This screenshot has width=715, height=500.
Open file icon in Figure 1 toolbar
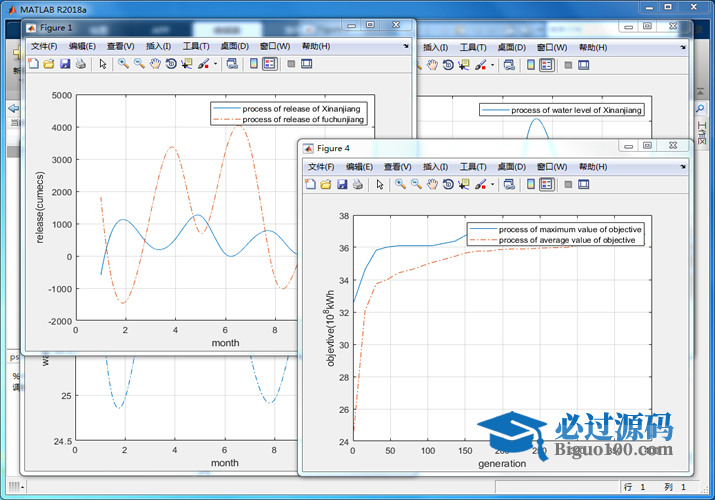point(49,64)
